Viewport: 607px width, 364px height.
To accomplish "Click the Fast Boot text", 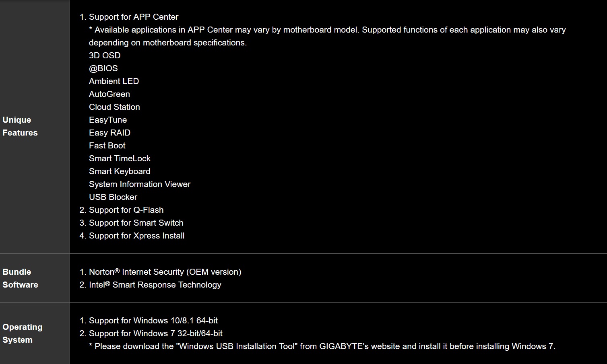I will pyautogui.click(x=107, y=146).
